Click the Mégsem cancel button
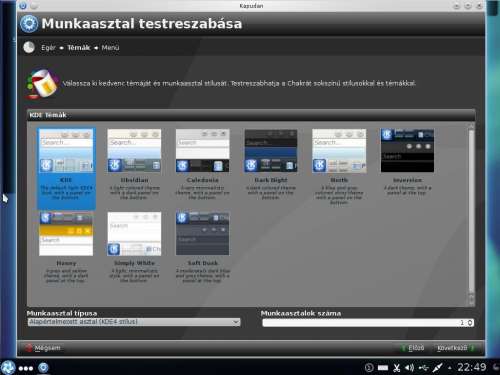The height and width of the screenshot is (375, 500). click(43, 348)
